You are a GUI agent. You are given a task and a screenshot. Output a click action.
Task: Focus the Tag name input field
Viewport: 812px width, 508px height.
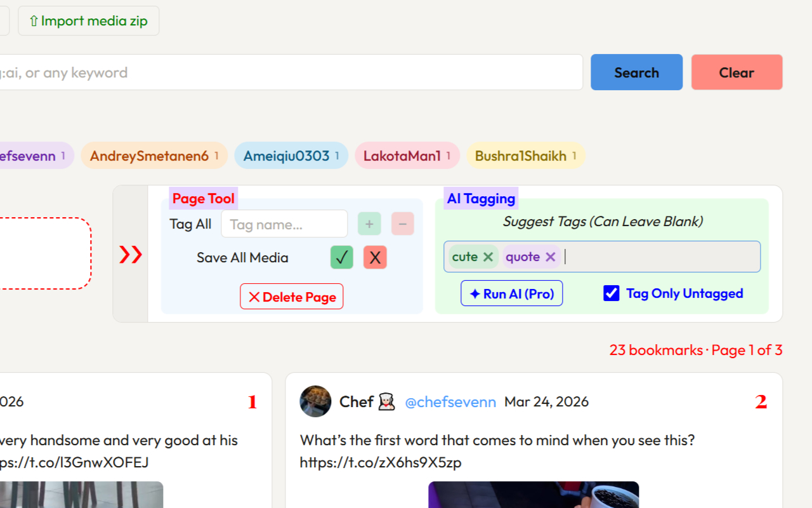(284, 224)
